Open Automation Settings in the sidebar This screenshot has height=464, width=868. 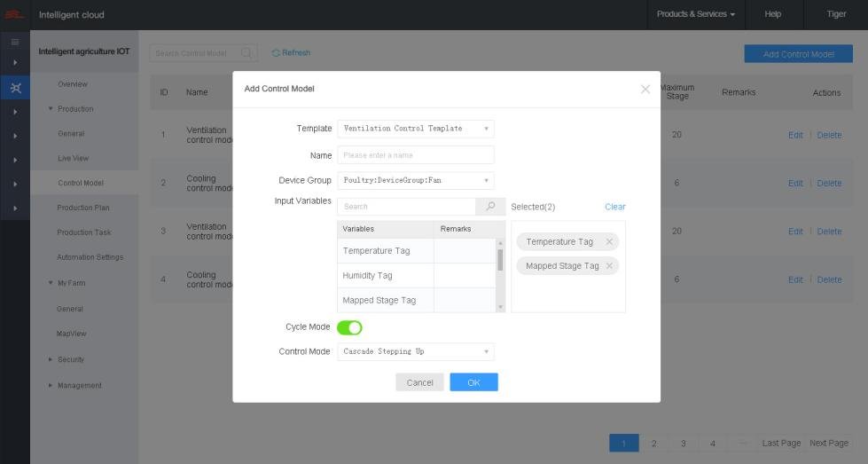click(x=90, y=257)
